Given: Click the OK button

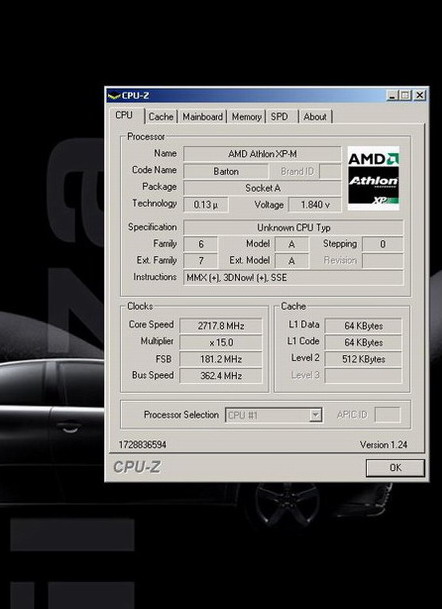Looking at the screenshot, I should tap(395, 468).
